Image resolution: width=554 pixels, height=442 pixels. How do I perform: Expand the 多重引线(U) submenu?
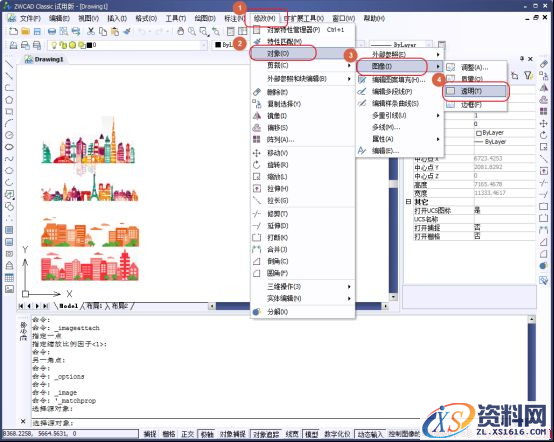[x=400, y=115]
